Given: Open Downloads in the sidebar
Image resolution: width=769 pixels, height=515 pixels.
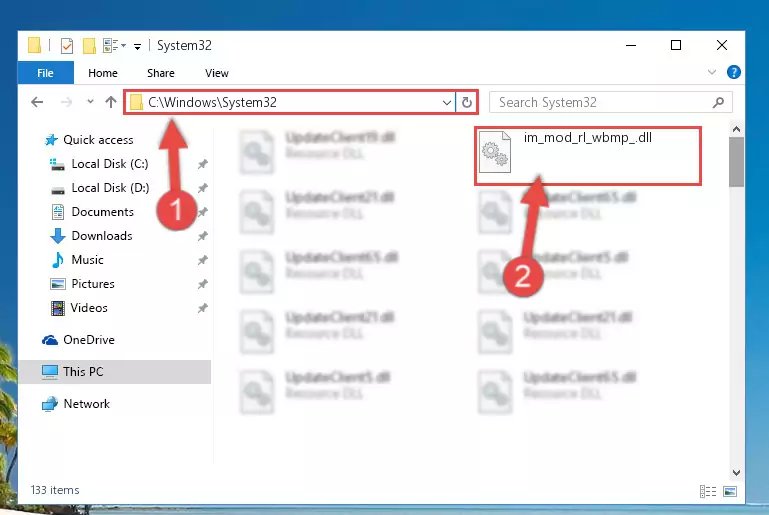Looking at the screenshot, I should pyautogui.click(x=102, y=236).
